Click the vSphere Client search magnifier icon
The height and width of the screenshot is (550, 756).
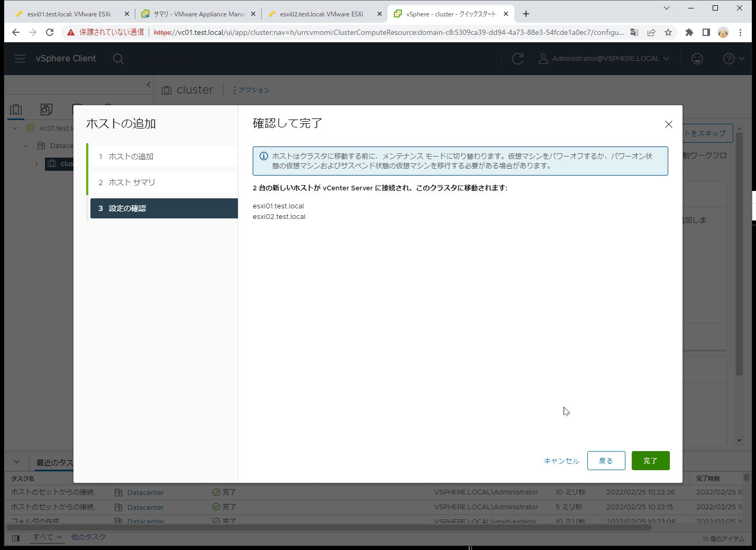[x=118, y=59]
